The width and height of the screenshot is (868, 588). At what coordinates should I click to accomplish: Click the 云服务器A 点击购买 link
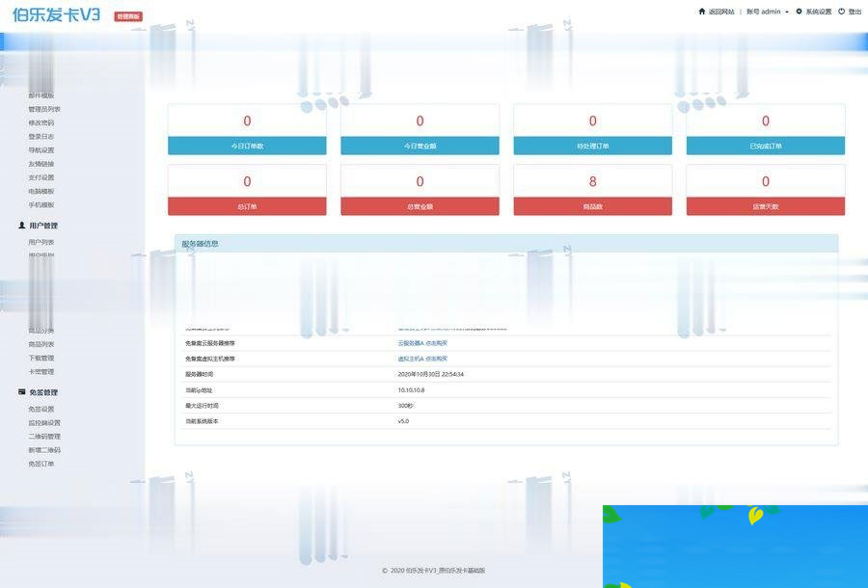(422, 343)
